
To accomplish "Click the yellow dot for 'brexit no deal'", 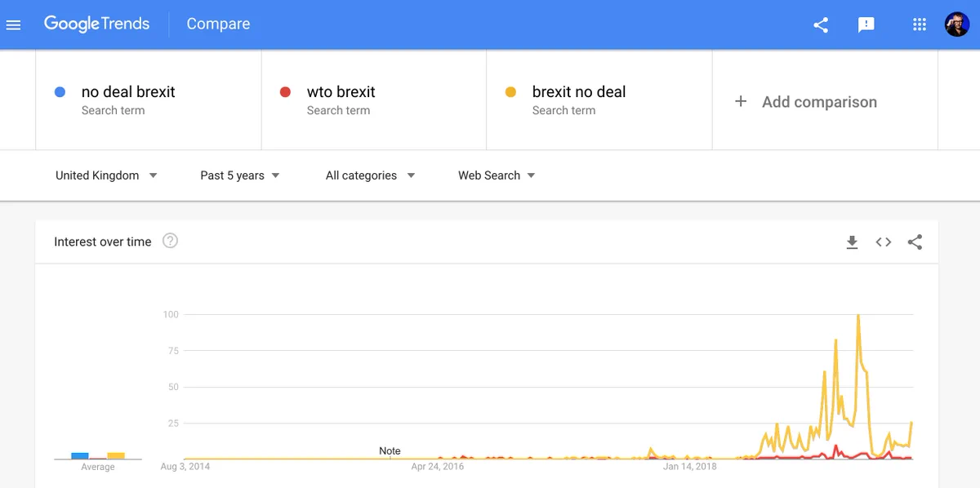I will pos(511,92).
